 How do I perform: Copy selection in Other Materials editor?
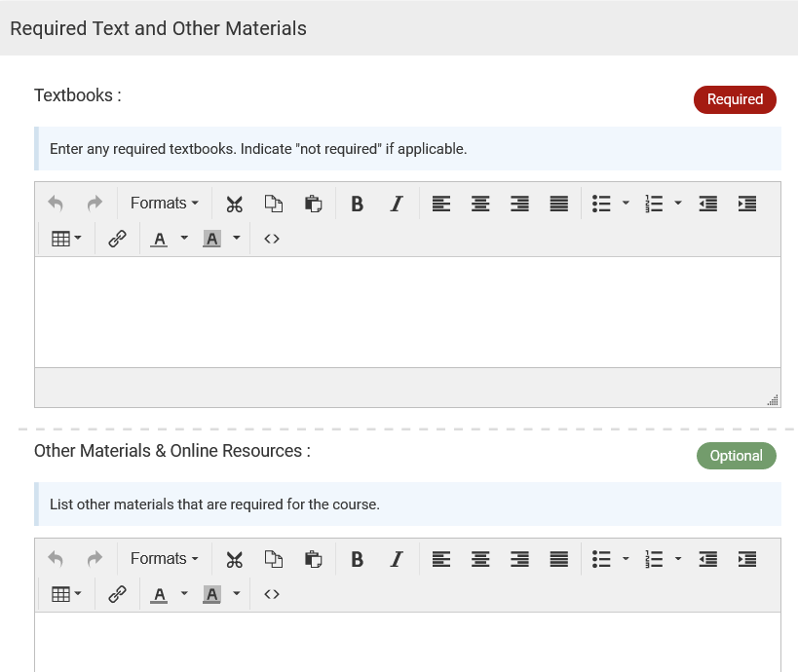click(274, 559)
